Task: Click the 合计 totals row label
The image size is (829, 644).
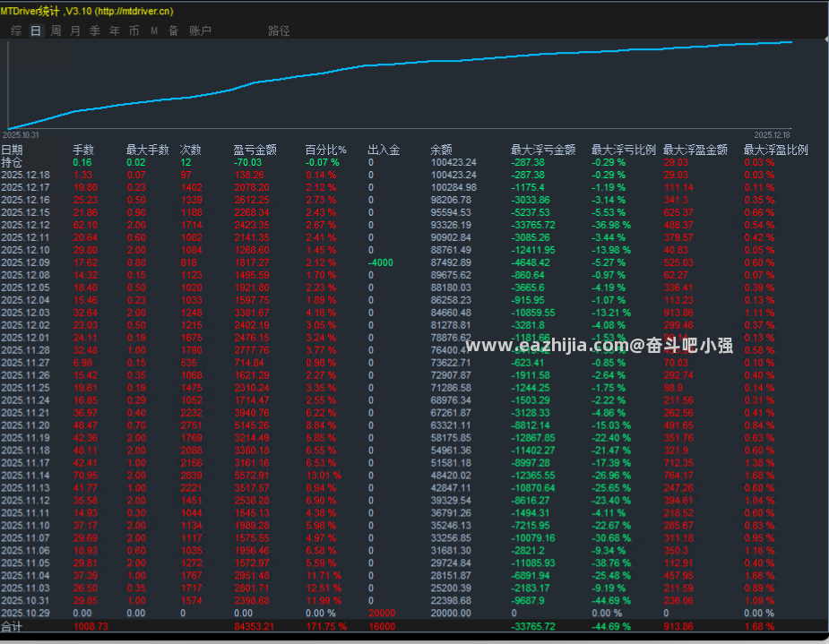Action: [12, 627]
